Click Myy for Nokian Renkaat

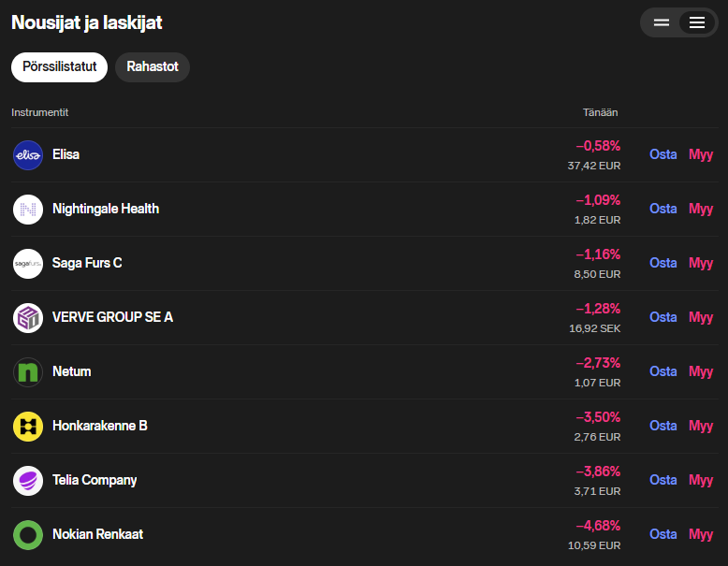[x=701, y=535]
